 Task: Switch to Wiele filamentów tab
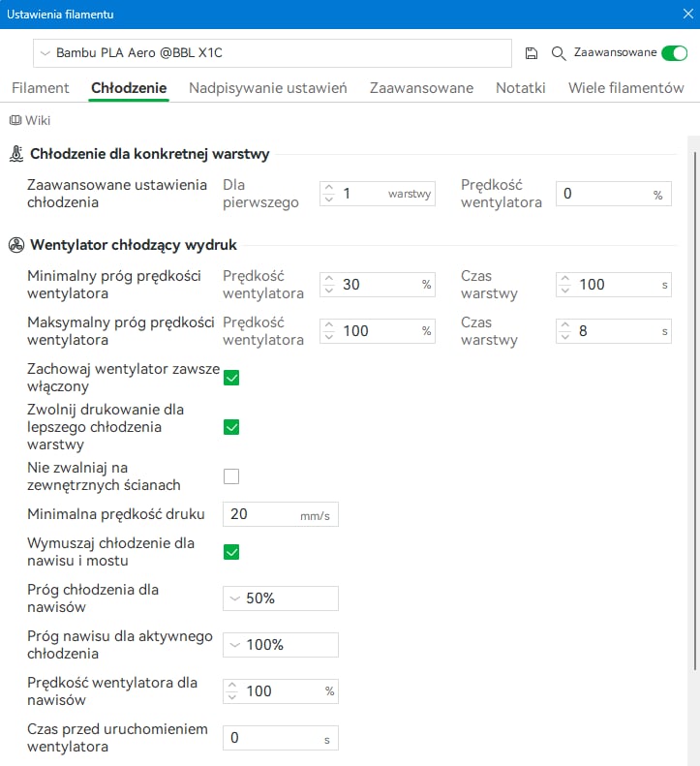pyautogui.click(x=625, y=88)
